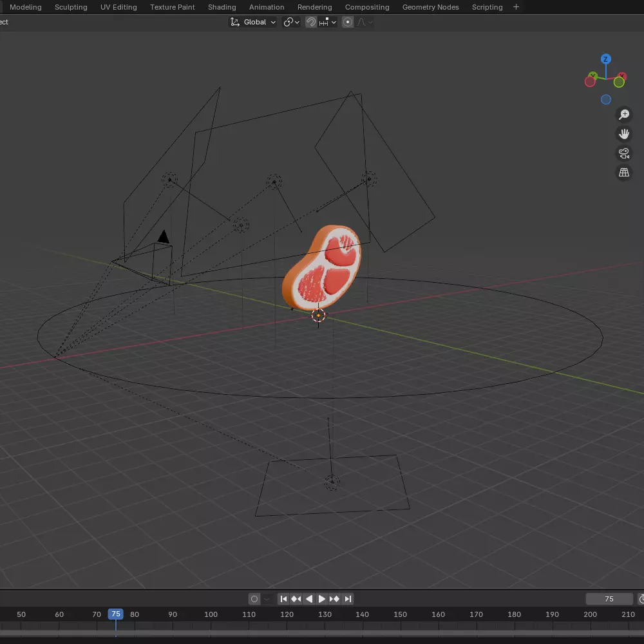Click the hand pan view icon

(x=624, y=134)
